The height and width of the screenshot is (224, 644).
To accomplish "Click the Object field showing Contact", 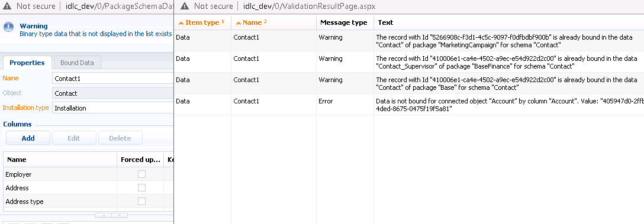I will (x=113, y=93).
